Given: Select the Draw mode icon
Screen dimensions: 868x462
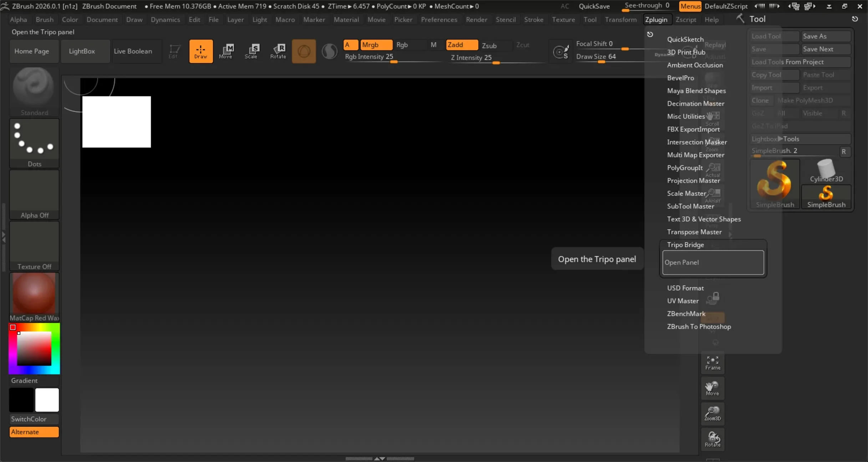Looking at the screenshot, I should [201, 51].
